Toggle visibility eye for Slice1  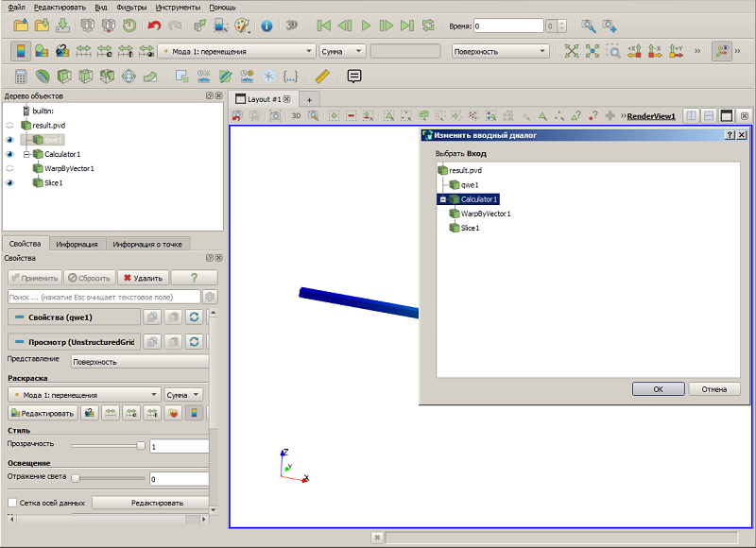coord(9,183)
